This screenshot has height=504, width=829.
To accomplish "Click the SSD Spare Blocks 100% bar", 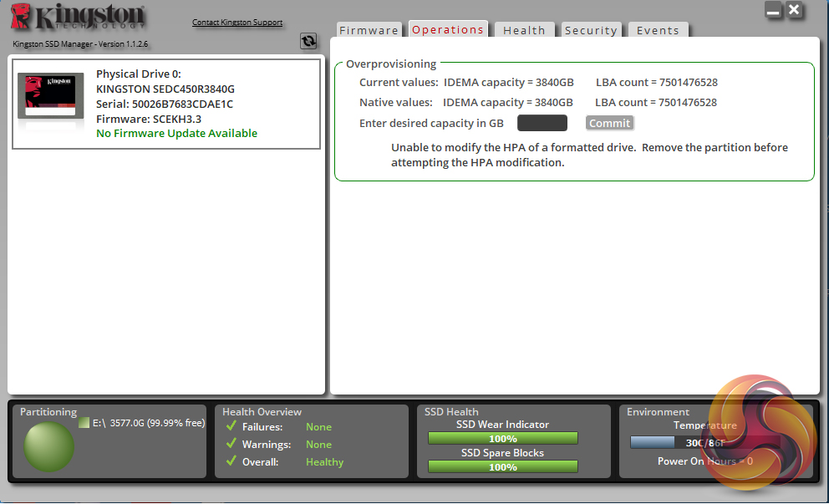I will (x=503, y=467).
